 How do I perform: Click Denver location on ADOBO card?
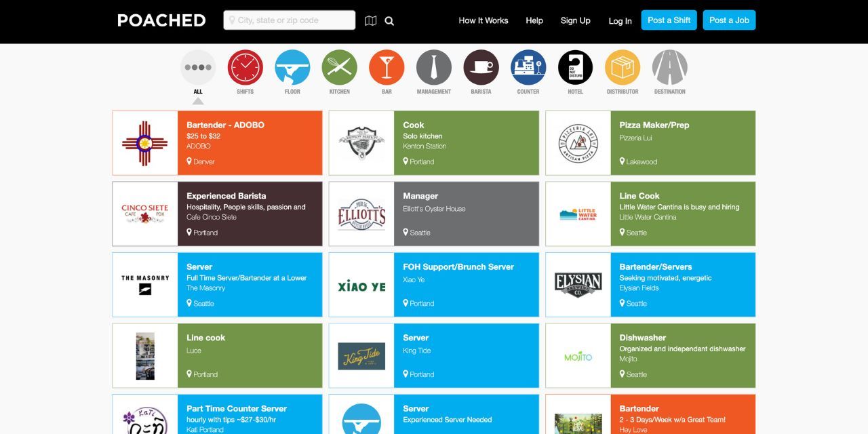[x=201, y=161]
